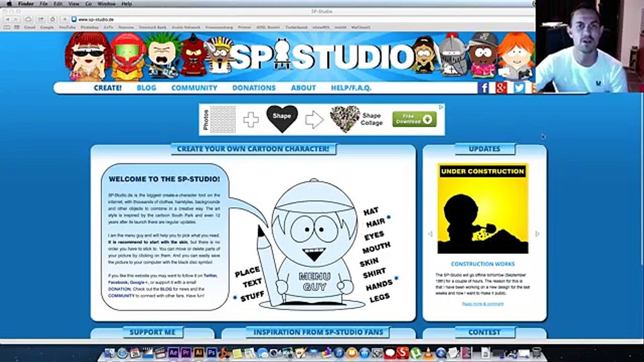Open the Window menu
The height and width of the screenshot is (362, 644).
pyautogui.click(x=106, y=4)
